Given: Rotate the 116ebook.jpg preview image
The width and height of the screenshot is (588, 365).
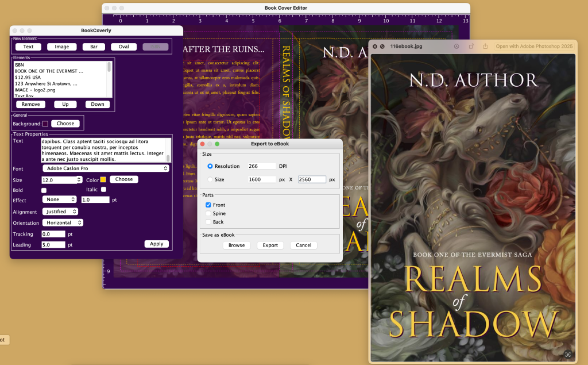Looking at the screenshot, I should [471, 47].
